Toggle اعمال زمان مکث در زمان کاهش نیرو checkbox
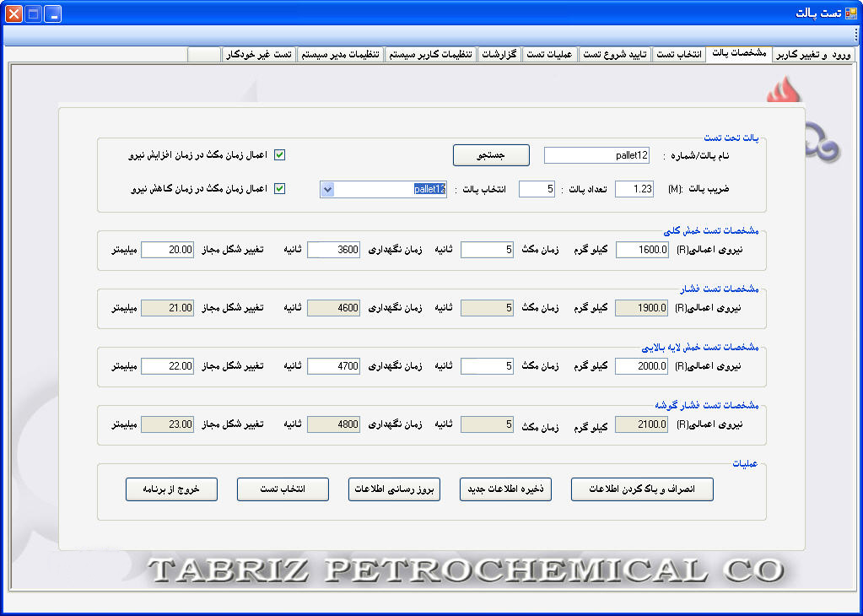This screenshot has height=616, width=863. [x=280, y=189]
